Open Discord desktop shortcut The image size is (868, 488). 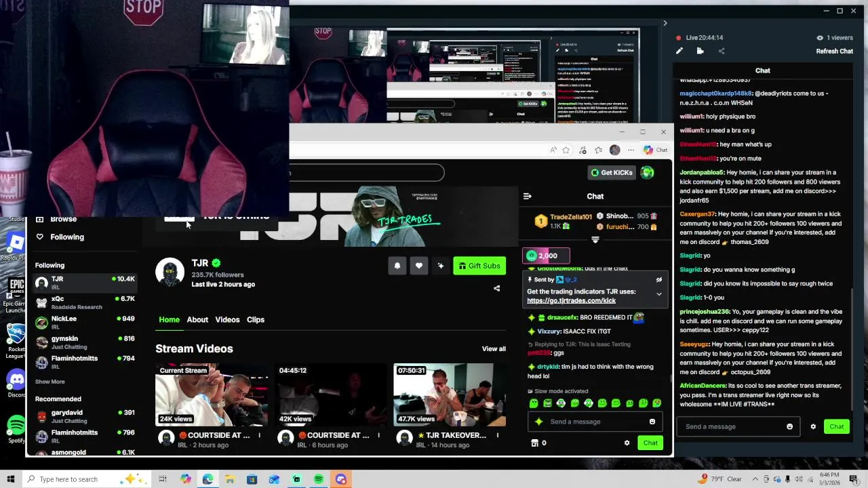point(16,383)
